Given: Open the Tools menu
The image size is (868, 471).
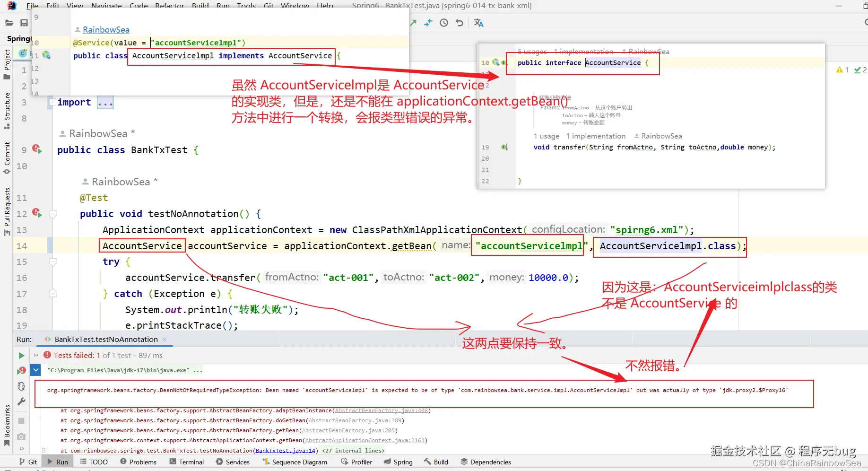Looking at the screenshot, I should pos(246,6).
